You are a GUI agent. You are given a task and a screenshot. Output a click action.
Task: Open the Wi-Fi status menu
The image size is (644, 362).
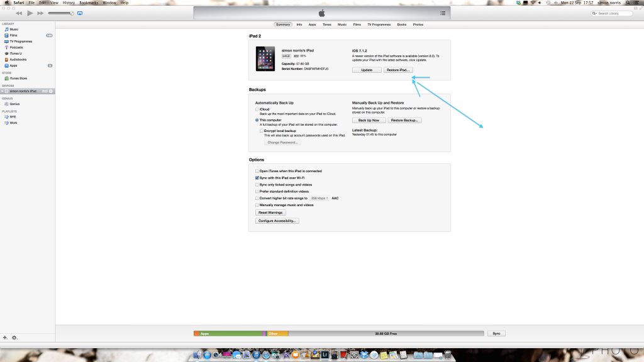[x=533, y=3]
